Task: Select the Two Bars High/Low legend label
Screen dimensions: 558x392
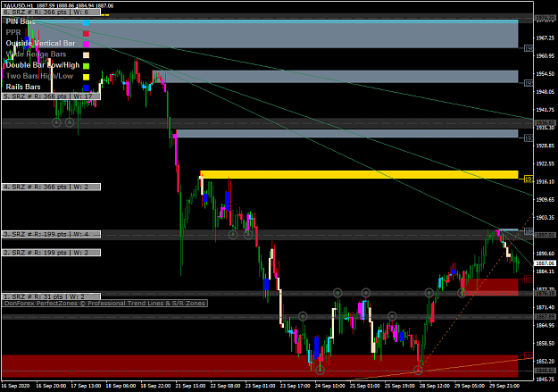Action: [x=39, y=76]
